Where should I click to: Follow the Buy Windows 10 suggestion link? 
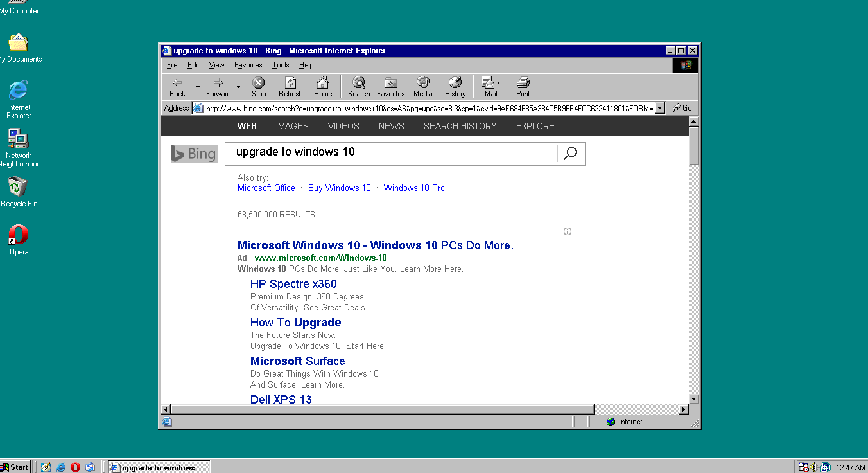point(340,188)
